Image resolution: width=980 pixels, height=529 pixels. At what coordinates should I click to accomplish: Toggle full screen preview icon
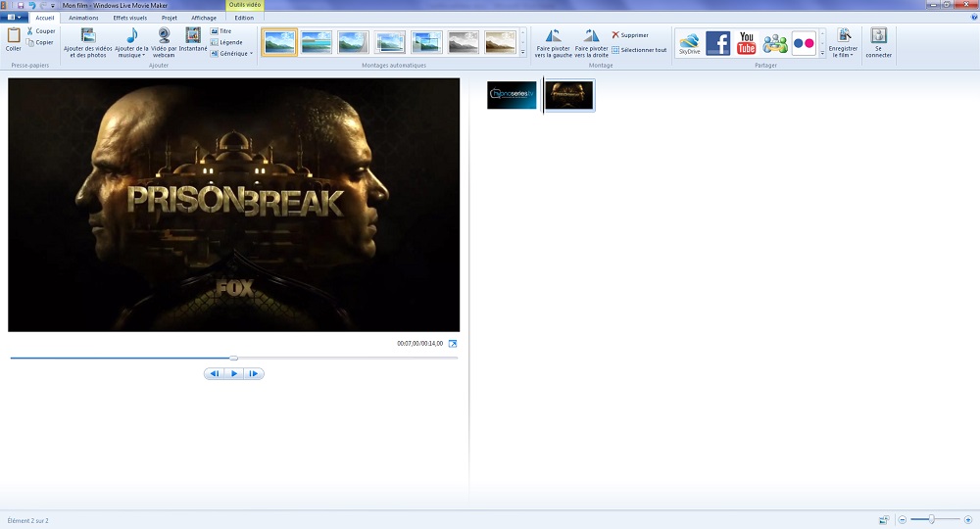tap(453, 344)
